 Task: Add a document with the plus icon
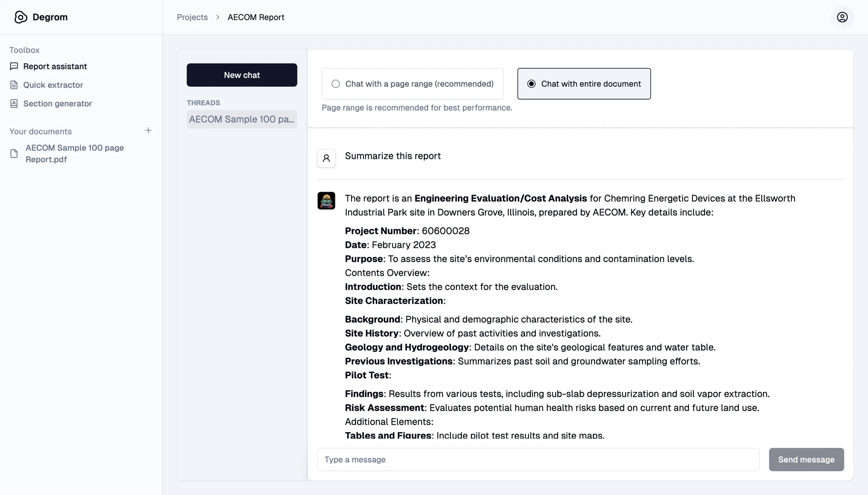coord(148,131)
